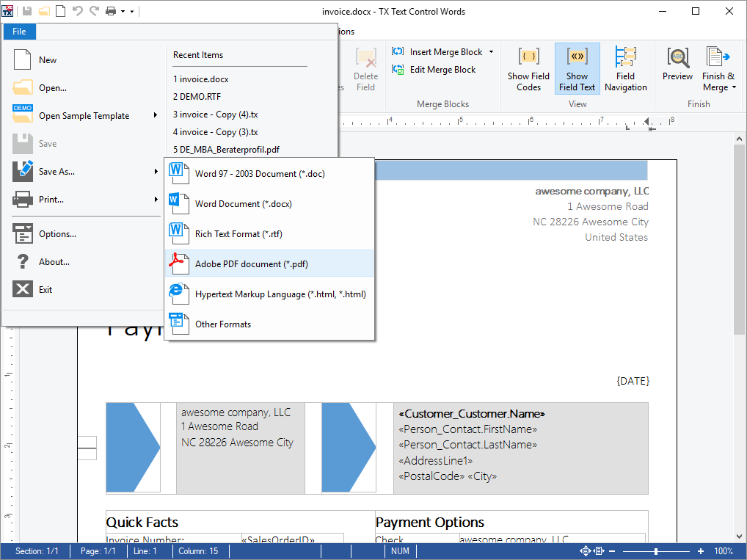
Task: Toggle Show Field Codes
Action: click(528, 70)
